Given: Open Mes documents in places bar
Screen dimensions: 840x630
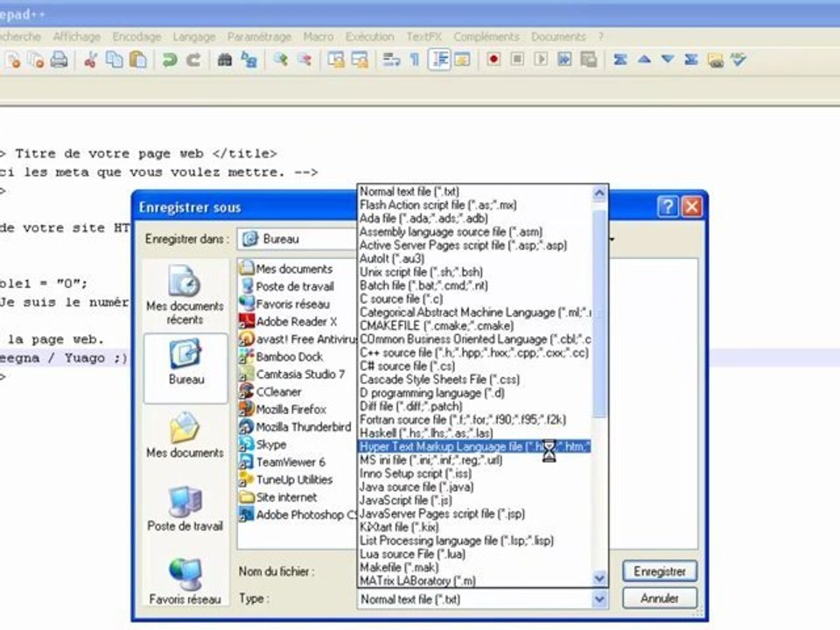Looking at the screenshot, I should pyautogui.click(x=185, y=435).
